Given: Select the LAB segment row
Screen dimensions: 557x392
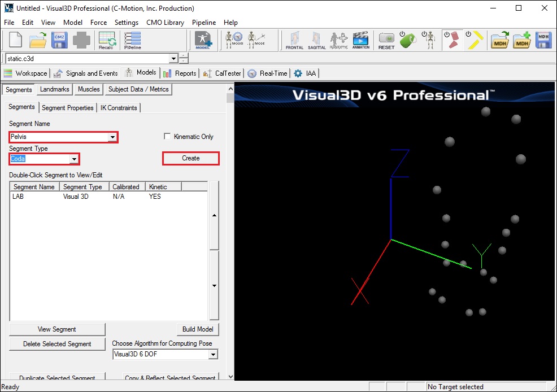Looking at the screenshot, I should pos(108,197).
